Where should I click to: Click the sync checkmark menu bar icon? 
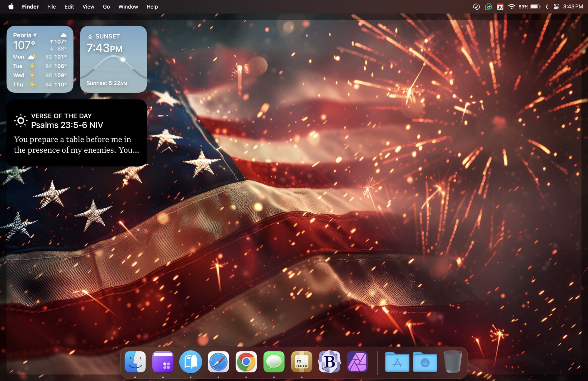476,6
